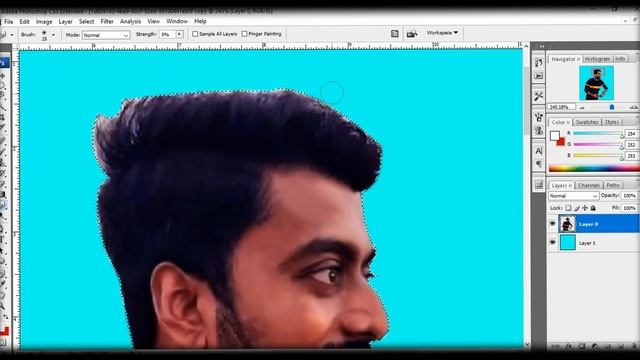Open the Clone Source dock icon
640x360 pixels.
click(539, 131)
